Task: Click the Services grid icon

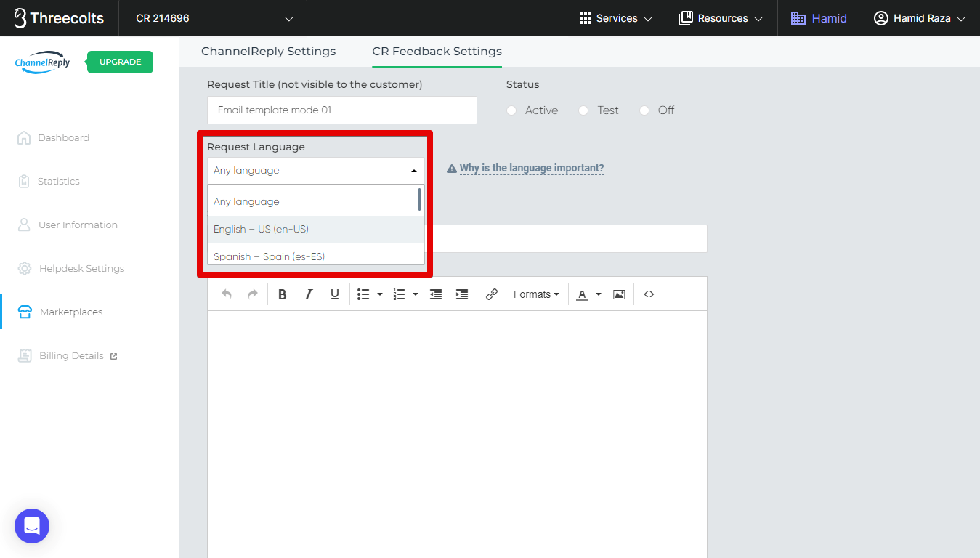Action: pyautogui.click(x=586, y=18)
